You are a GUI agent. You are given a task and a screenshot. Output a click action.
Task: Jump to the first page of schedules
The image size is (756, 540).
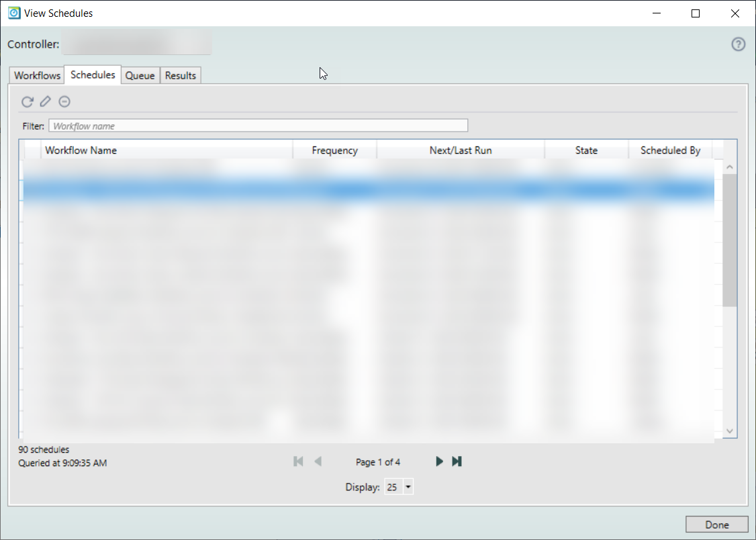click(x=298, y=461)
